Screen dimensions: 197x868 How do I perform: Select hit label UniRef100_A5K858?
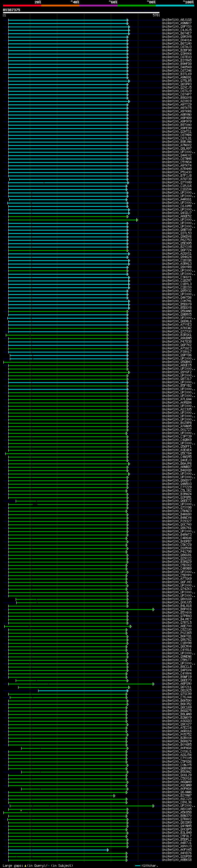coord(177,812)
